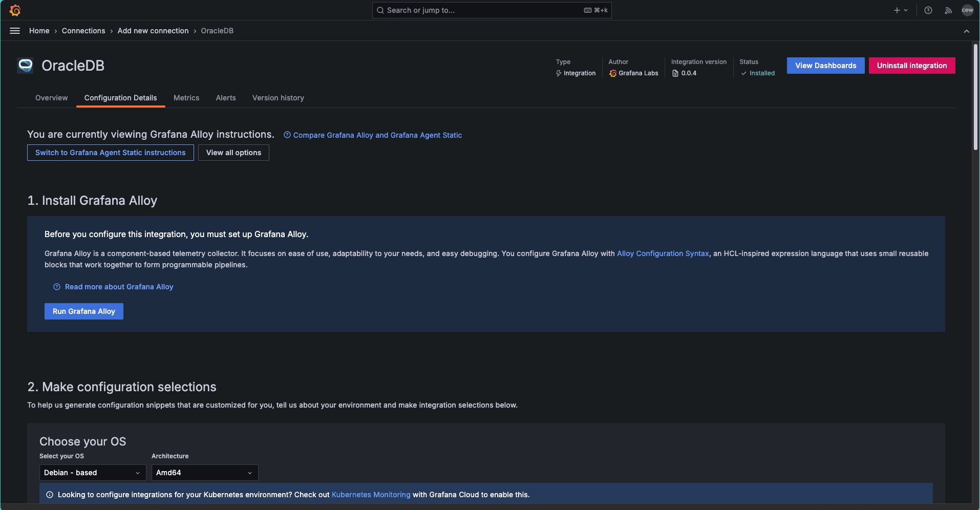Collapse the top bar with chevron
This screenshot has height=510, width=980.
point(966,31)
